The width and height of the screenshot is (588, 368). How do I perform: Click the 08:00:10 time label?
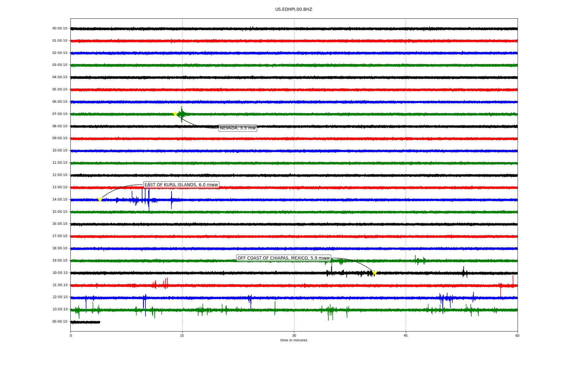(x=60, y=126)
